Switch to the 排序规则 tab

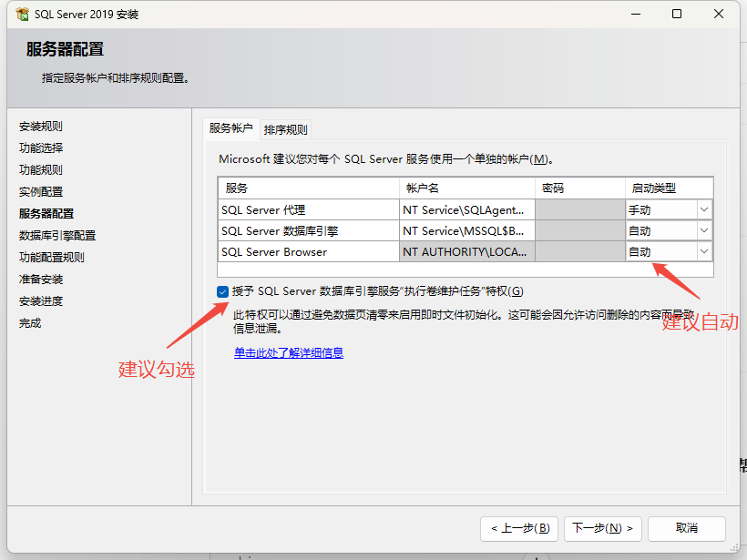[x=286, y=129]
